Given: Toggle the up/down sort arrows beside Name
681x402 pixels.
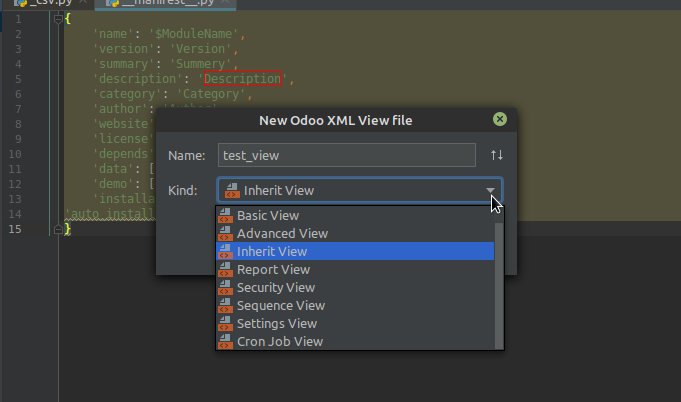Looking at the screenshot, I should tap(497, 155).
